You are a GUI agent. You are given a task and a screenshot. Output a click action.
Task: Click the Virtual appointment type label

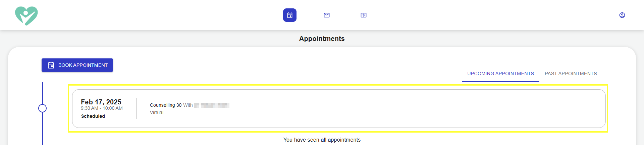pyautogui.click(x=157, y=112)
